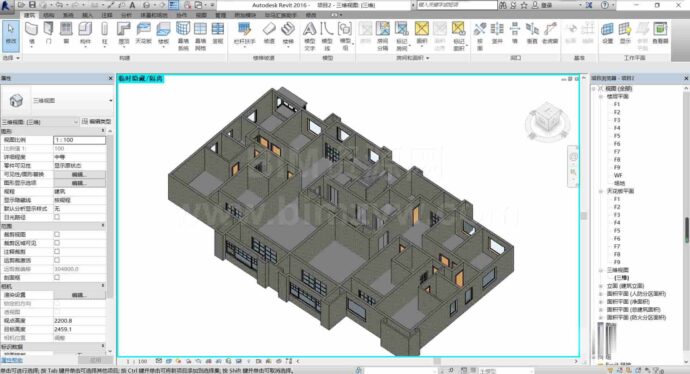Collapse the Floor Plans (楼层平面) tree node
This screenshot has width=690, height=374.
[601, 96]
